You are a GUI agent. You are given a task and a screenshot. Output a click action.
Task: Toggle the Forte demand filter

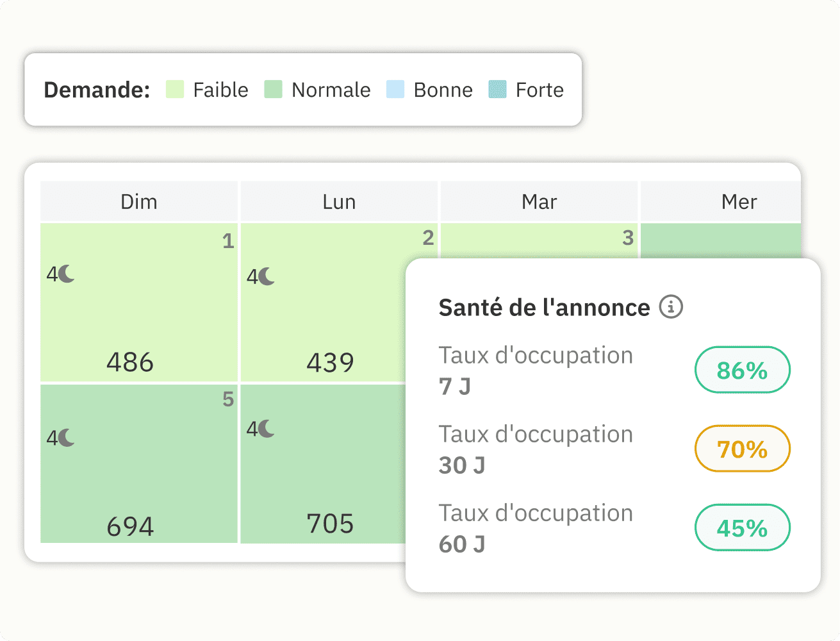point(497,90)
